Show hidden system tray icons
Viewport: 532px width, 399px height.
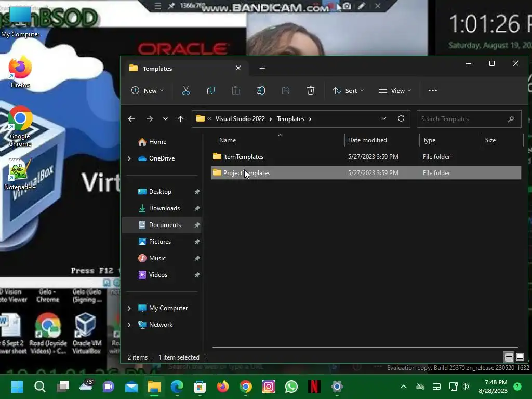[403, 387]
